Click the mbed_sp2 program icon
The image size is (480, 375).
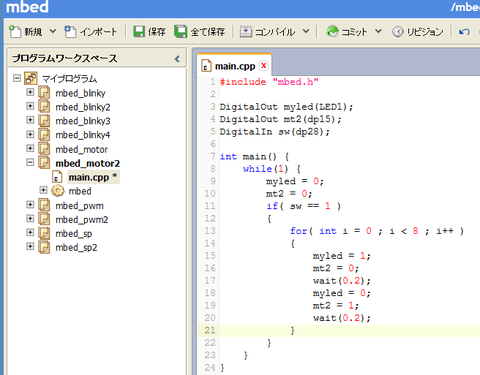coord(44,247)
